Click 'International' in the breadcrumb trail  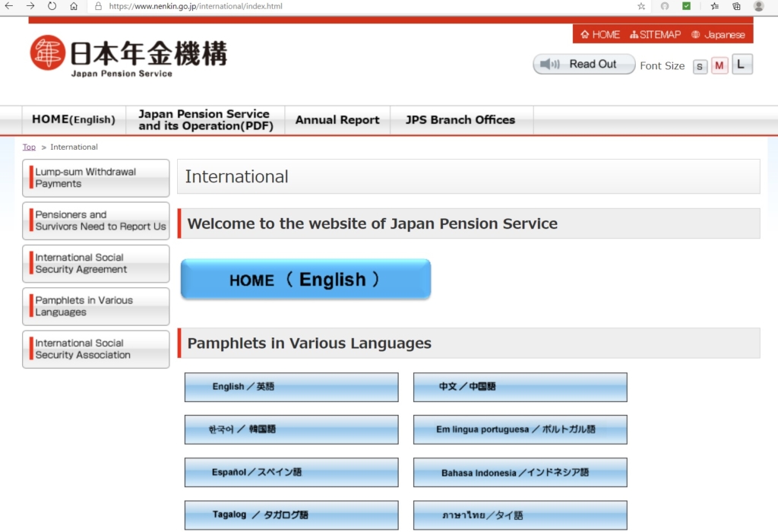pos(74,147)
